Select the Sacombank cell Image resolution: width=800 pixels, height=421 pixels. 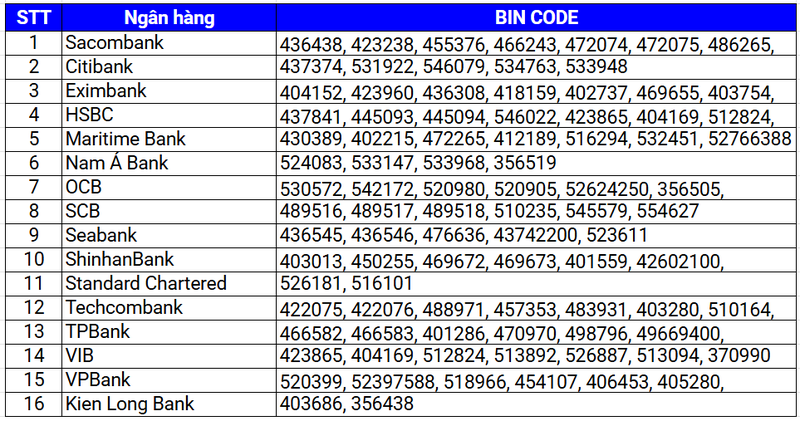coord(169,43)
